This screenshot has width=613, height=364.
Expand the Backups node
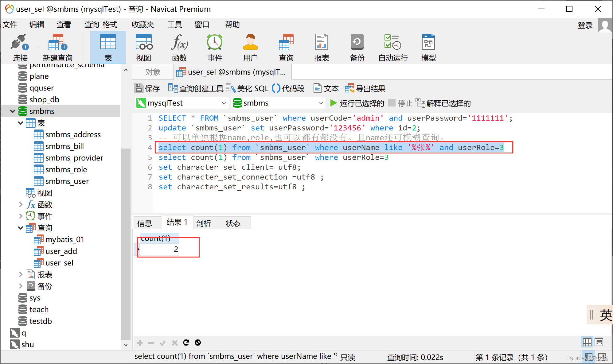pyautogui.click(x=21, y=286)
